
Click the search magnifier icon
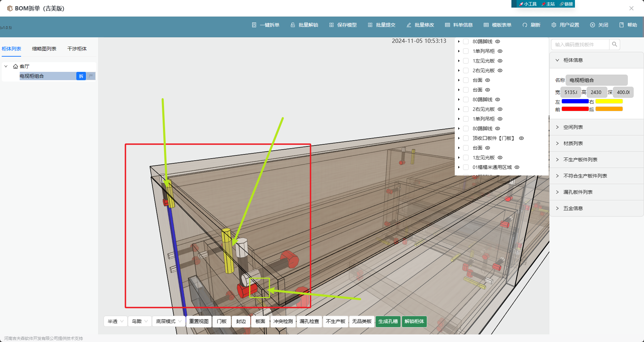tap(615, 44)
